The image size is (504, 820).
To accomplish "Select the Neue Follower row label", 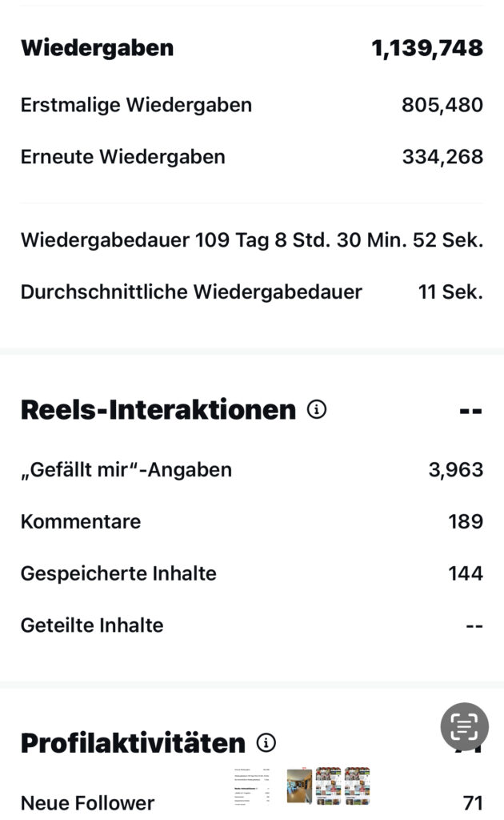I will (87, 802).
